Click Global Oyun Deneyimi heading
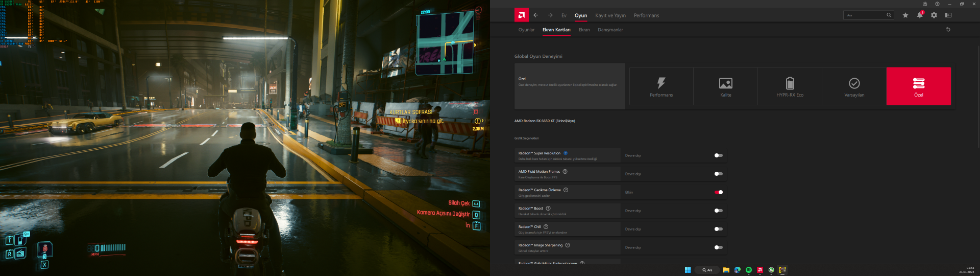 (x=538, y=56)
